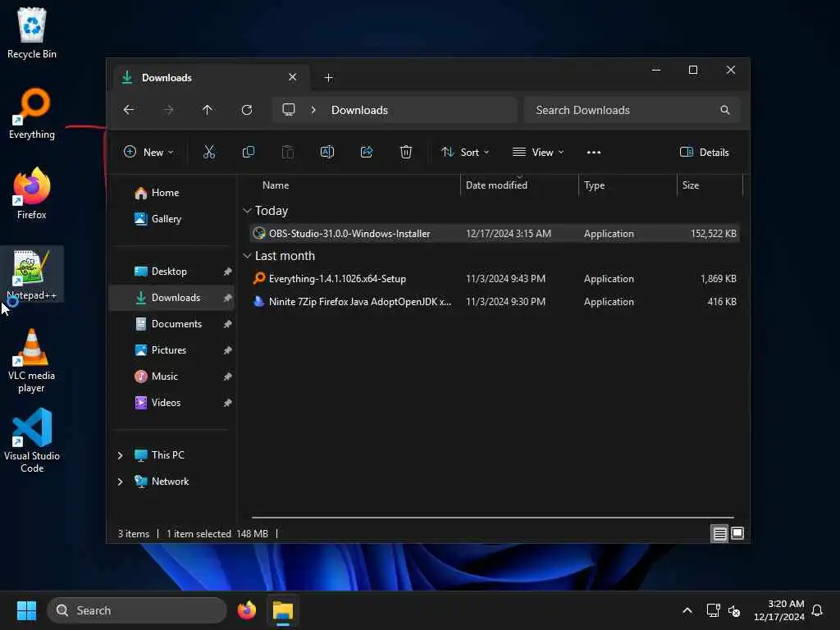Close the Downloads tab
Image resolution: width=840 pixels, height=630 pixels.
293,77
